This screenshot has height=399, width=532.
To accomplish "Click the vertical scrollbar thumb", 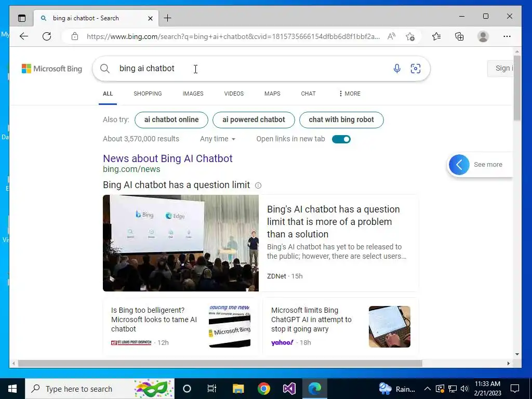I will 517,88.
